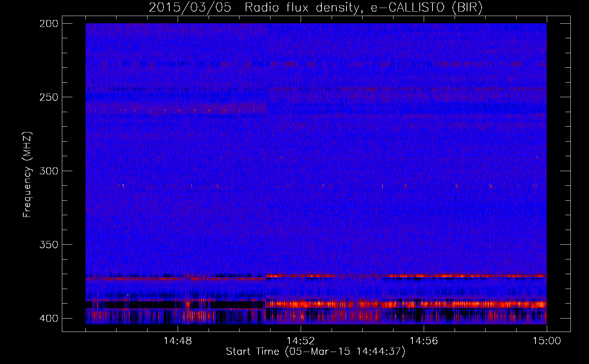The width and height of the screenshot is (589, 364).
Task: Click the 300 frequency tick label
Action: tap(48, 171)
